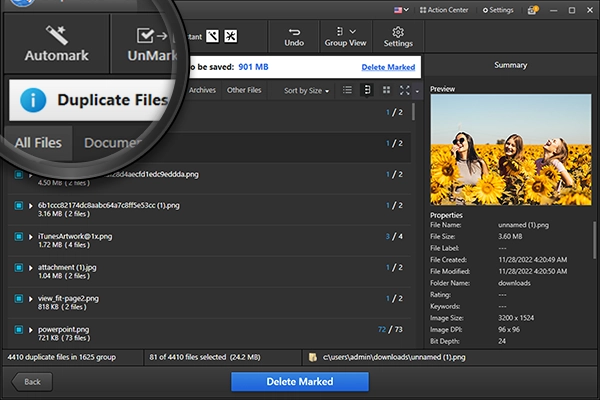Expand the 6b1ccc82174dc8aabc64a7c8ff5e53cc (1).png group

click(31, 206)
